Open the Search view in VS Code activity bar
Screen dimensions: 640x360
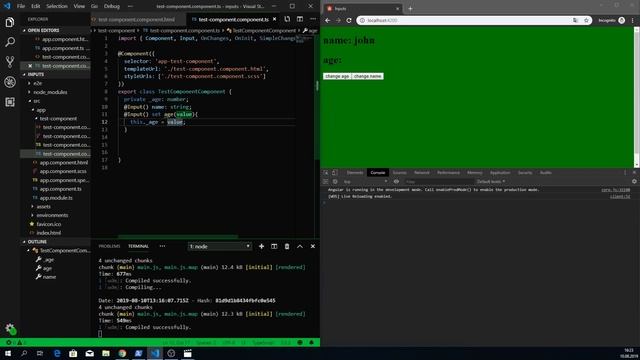10,42
